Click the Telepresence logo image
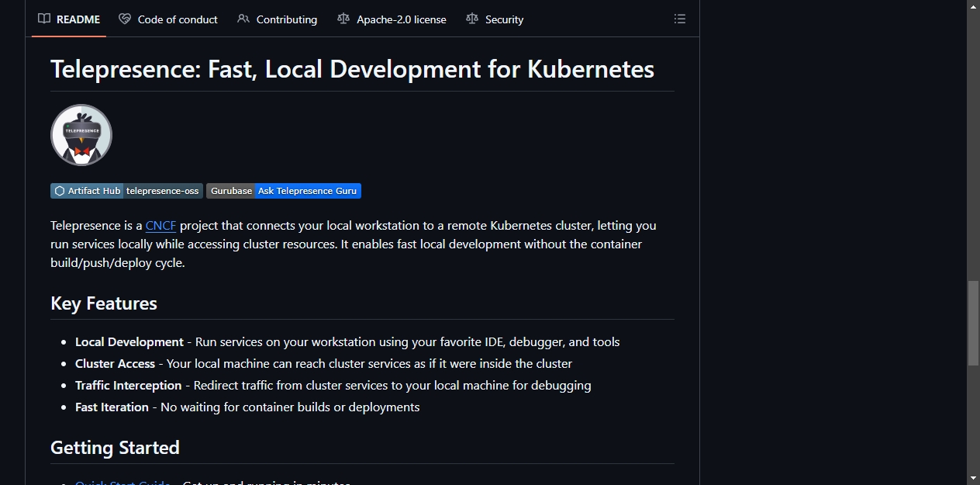The width and height of the screenshot is (980, 485). point(81,135)
